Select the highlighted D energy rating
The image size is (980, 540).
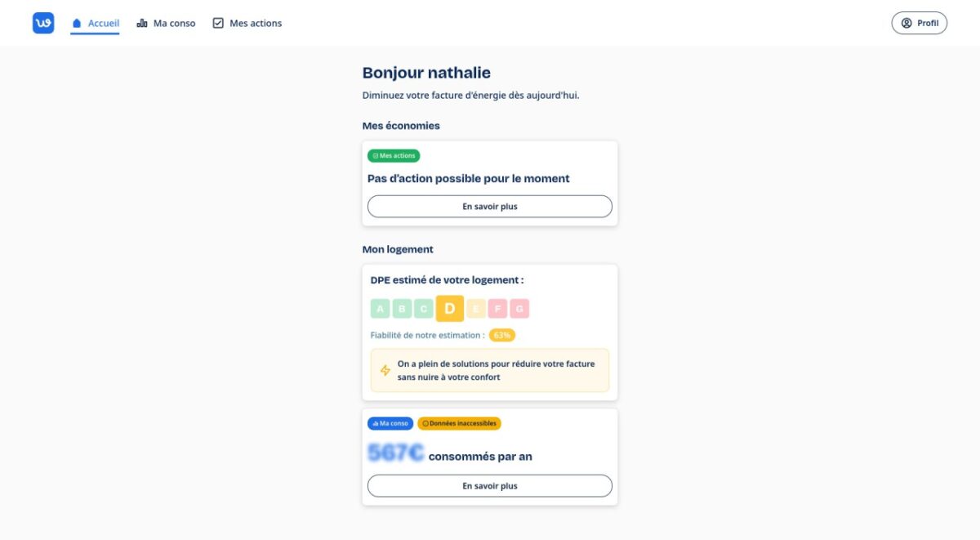pyautogui.click(x=450, y=309)
